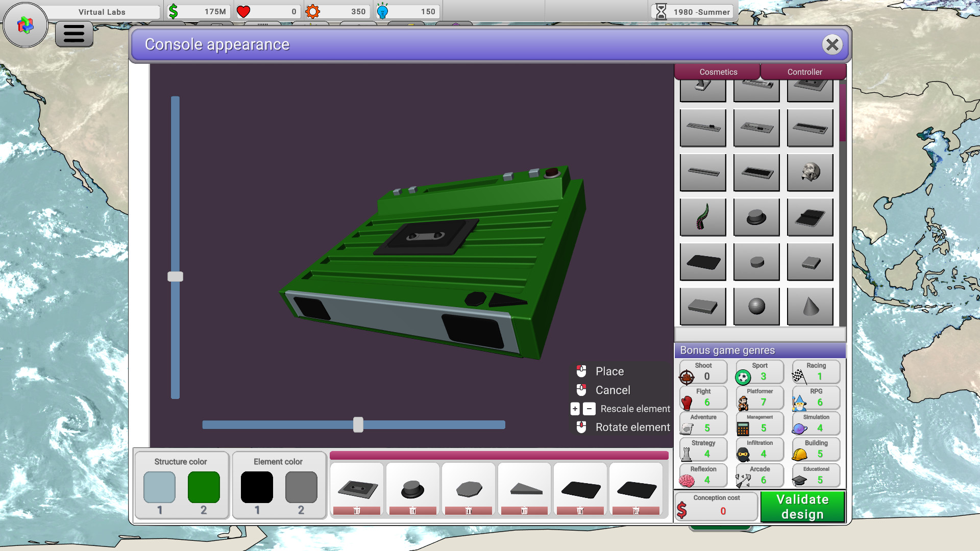
Task: Select the triangle wedge placed element thumbnail
Action: (525, 489)
